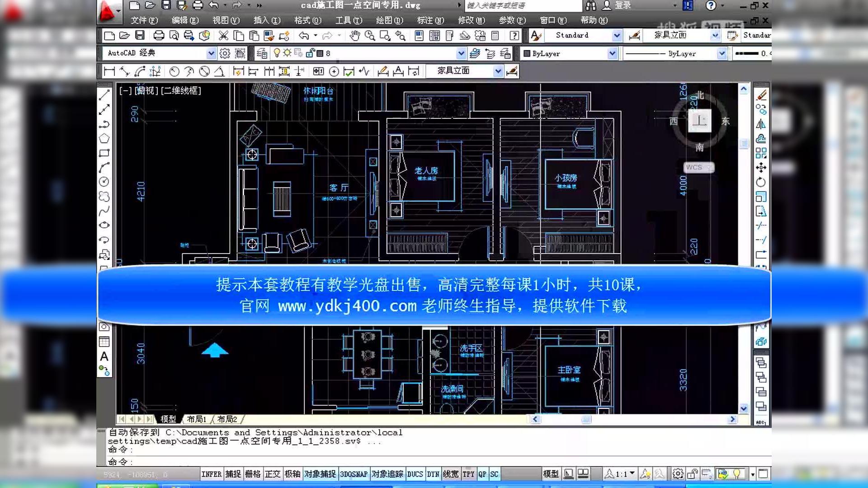This screenshot has width=868, height=488.
Task: Click the Radius Dimension tool
Action: pyautogui.click(x=174, y=71)
